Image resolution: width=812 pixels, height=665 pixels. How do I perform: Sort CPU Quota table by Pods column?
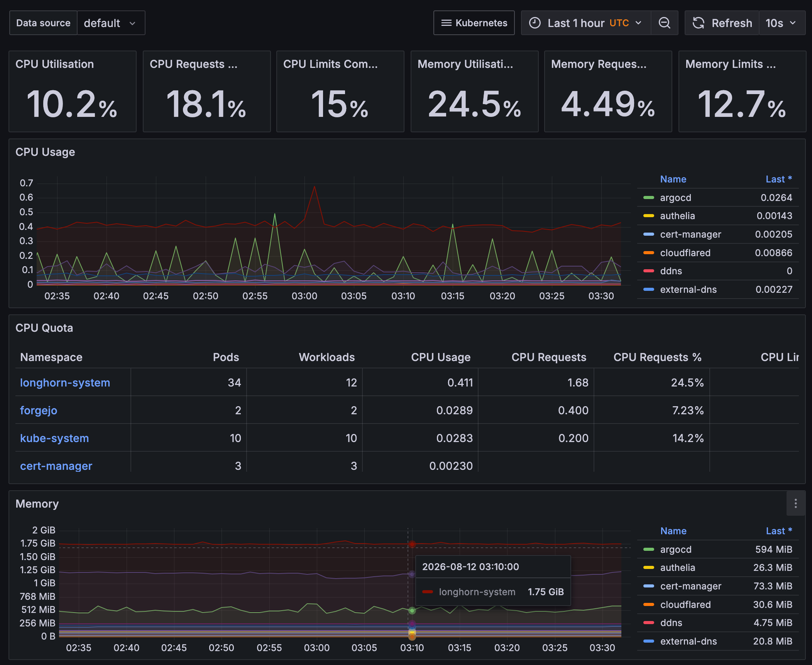[226, 357]
